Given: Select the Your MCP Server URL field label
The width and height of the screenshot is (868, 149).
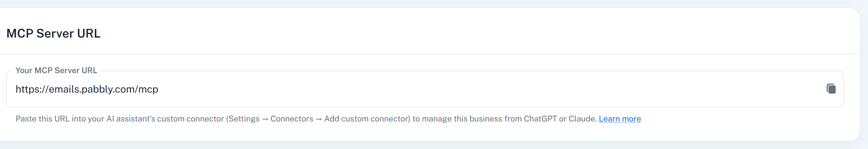Looking at the screenshot, I should [x=56, y=70].
